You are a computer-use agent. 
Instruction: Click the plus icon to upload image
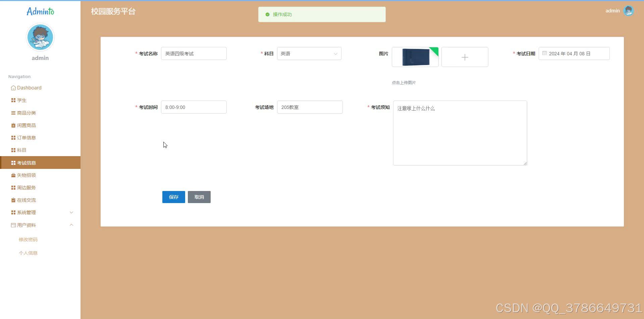point(465,57)
